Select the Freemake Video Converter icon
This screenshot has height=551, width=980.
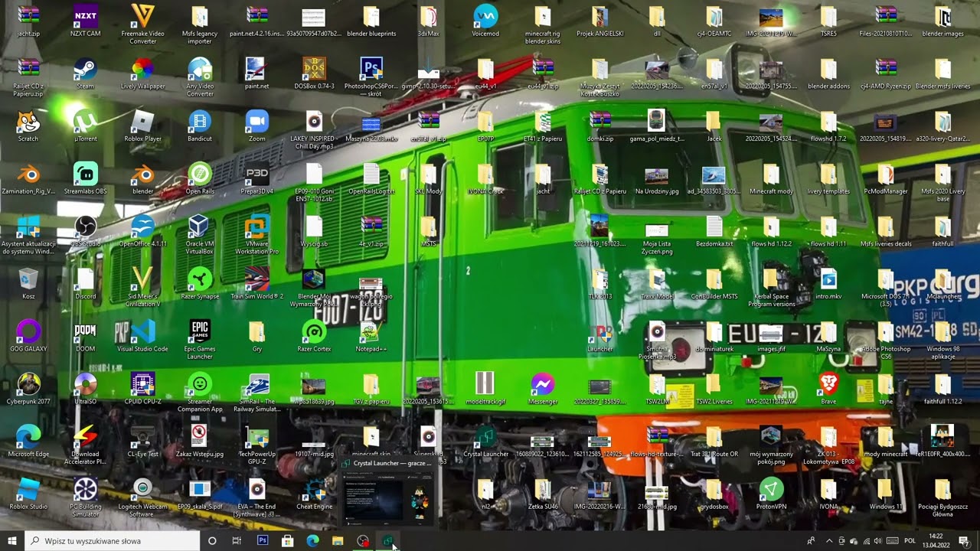142,25
